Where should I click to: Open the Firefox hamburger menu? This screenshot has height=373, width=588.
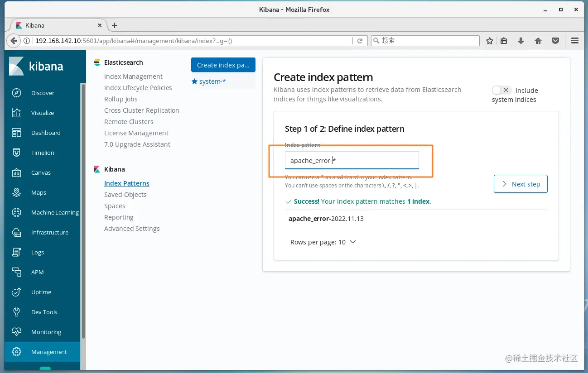[575, 41]
